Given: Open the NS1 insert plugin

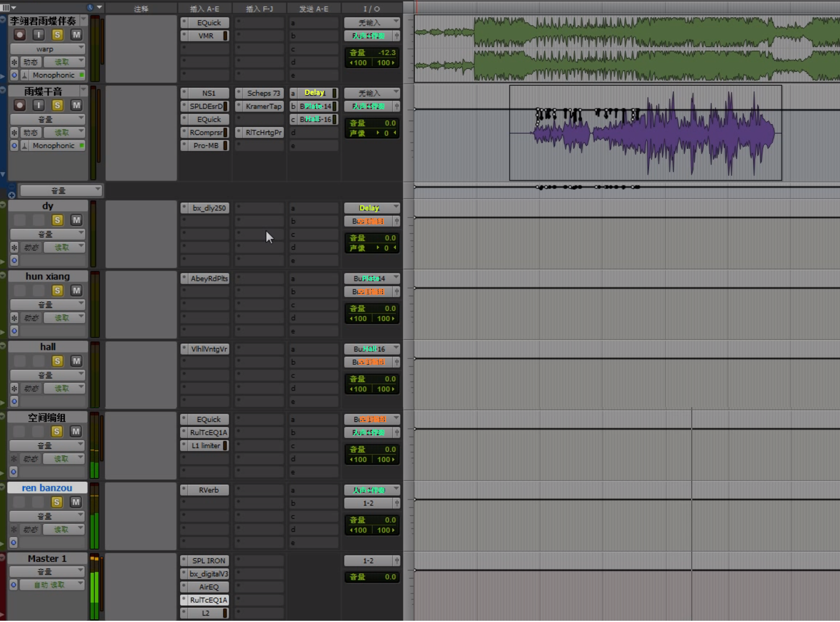Looking at the screenshot, I should pyautogui.click(x=208, y=93).
